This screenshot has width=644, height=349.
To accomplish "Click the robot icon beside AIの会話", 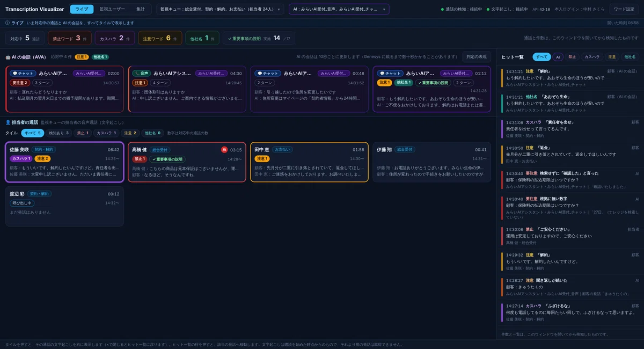I will [x=8, y=57].
